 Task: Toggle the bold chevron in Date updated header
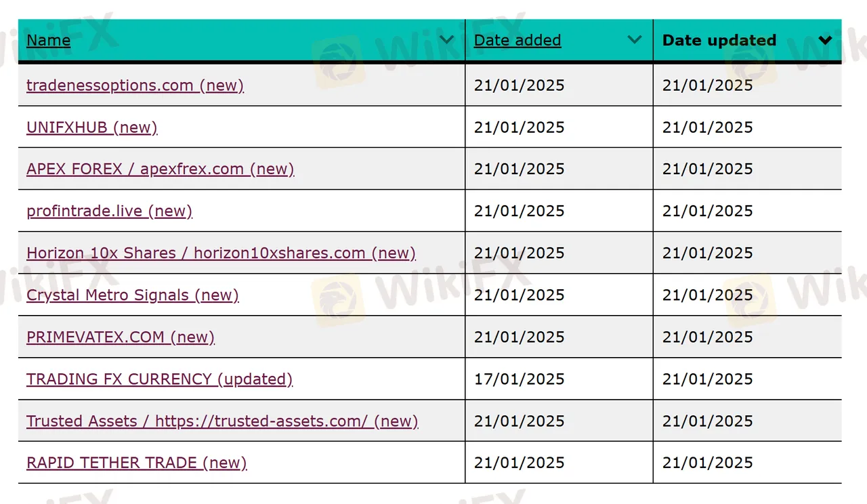point(825,40)
